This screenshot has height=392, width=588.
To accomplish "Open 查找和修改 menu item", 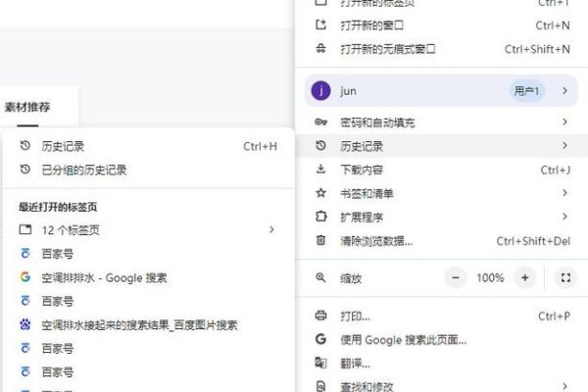I will (441, 385).
